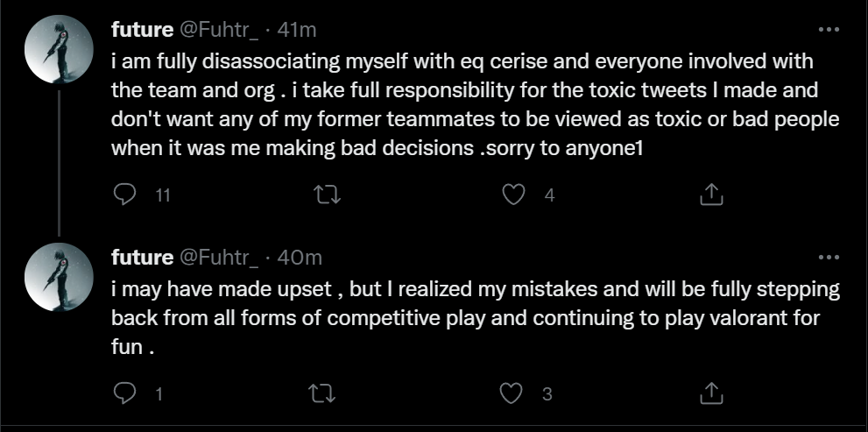
Task: Open more options on the second tweet
Action: coord(828,258)
